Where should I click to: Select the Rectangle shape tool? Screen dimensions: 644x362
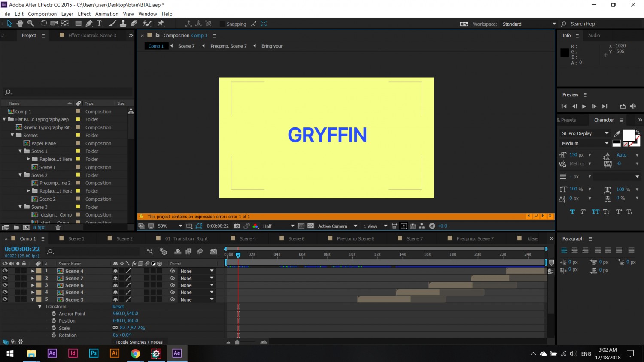(79, 24)
